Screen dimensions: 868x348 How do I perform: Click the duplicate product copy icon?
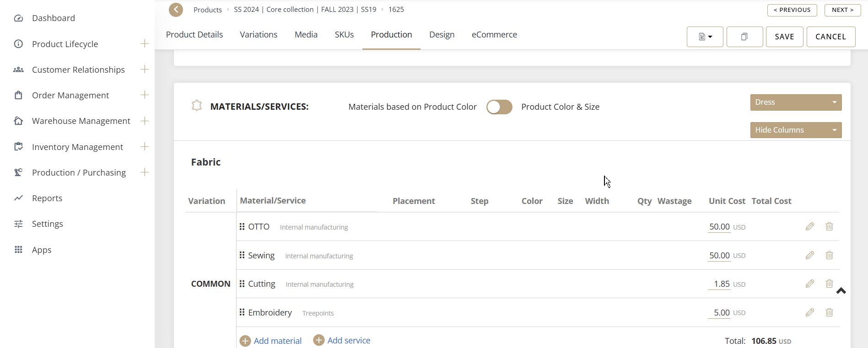[744, 37]
